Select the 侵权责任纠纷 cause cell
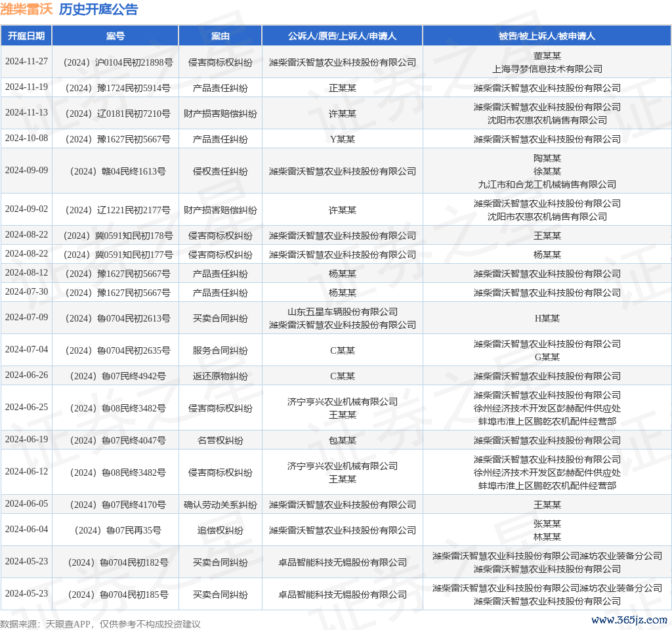 click(x=220, y=171)
